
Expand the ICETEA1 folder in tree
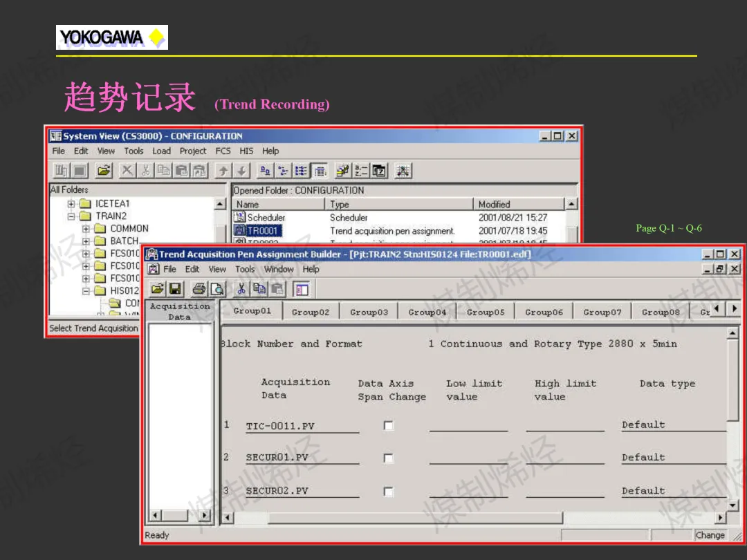(71, 204)
